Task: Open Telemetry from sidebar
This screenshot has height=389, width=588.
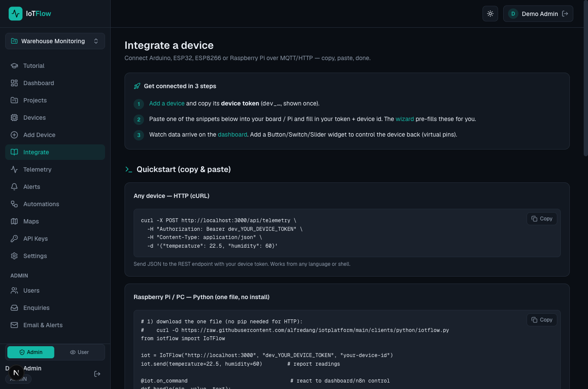Action: [55, 169]
